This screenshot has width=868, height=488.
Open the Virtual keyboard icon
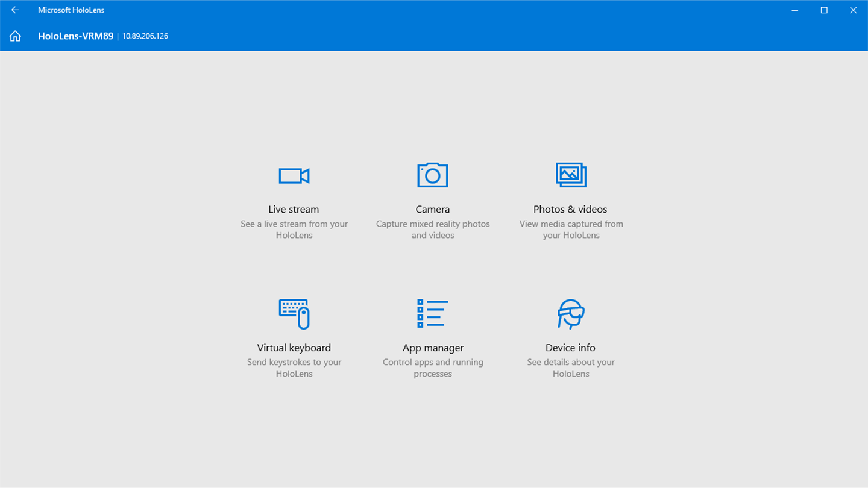tap(294, 314)
